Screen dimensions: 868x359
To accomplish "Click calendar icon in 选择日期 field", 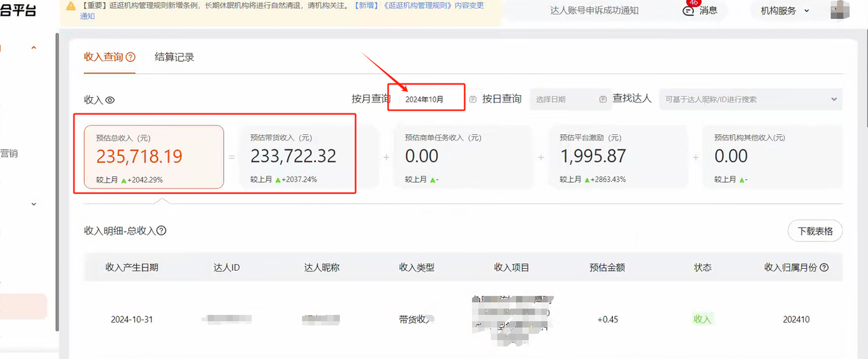I will [603, 99].
